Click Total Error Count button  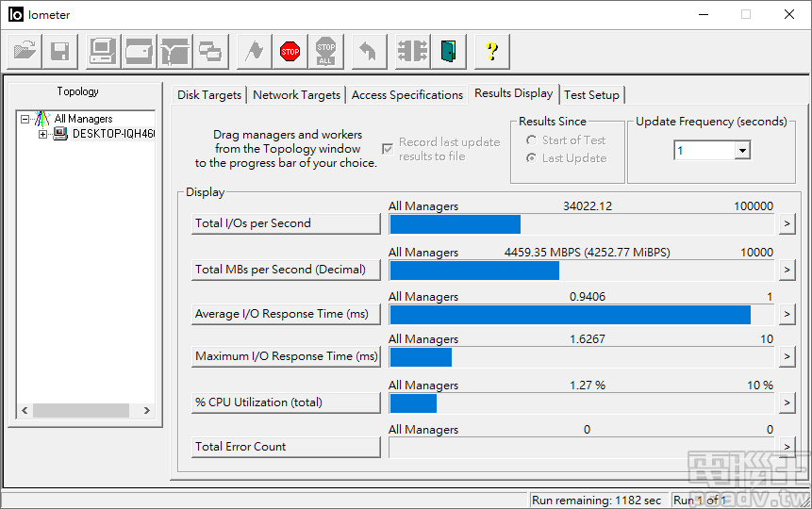click(x=286, y=447)
